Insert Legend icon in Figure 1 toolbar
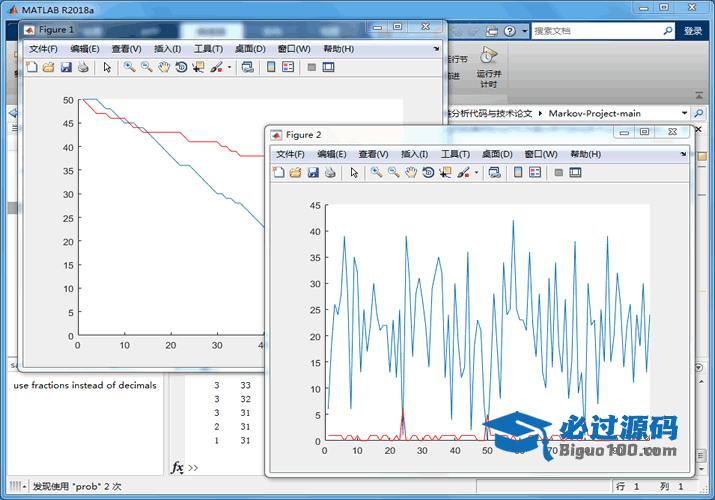The image size is (715, 500). [x=288, y=67]
